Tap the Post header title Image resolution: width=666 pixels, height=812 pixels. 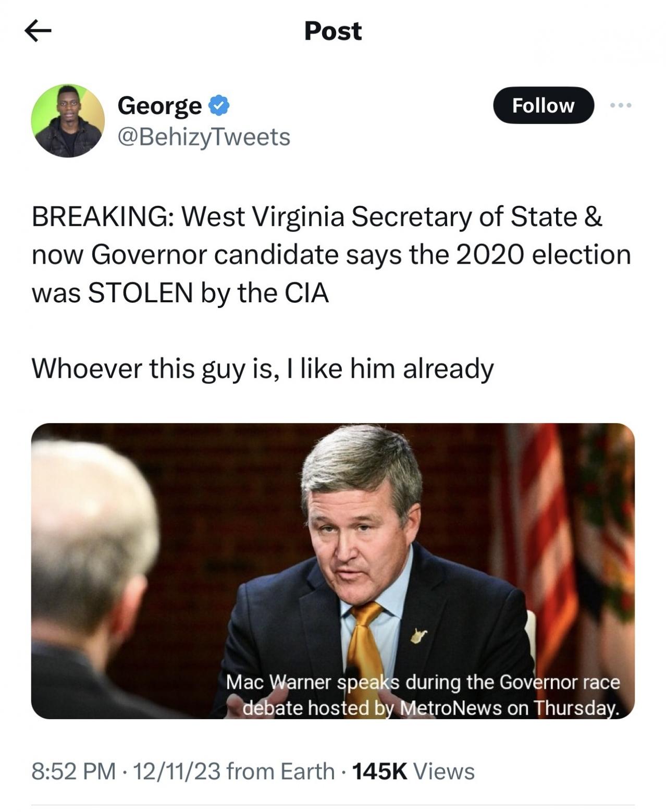tap(332, 31)
